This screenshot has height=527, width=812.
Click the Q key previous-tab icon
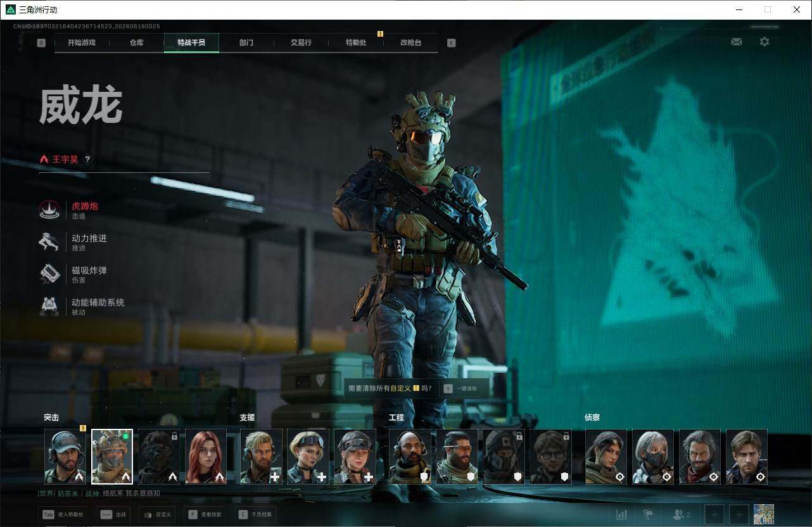41,43
